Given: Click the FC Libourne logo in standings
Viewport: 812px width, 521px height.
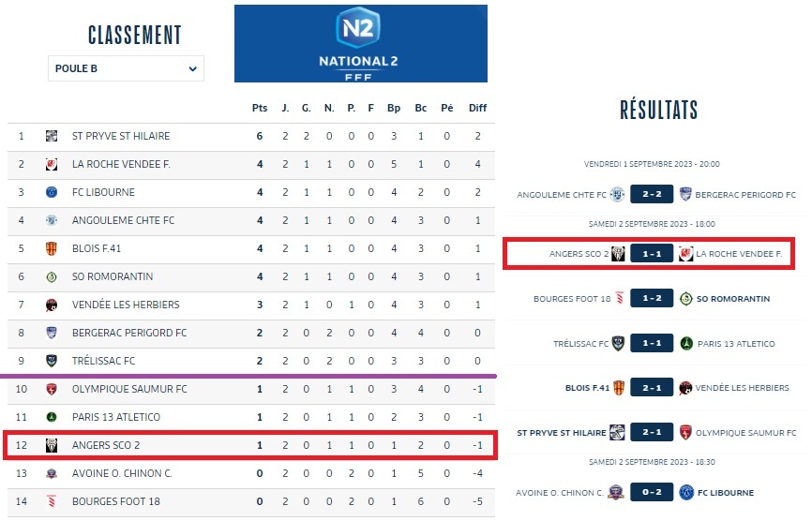Looking at the screenshot, I should pos(52,192).
